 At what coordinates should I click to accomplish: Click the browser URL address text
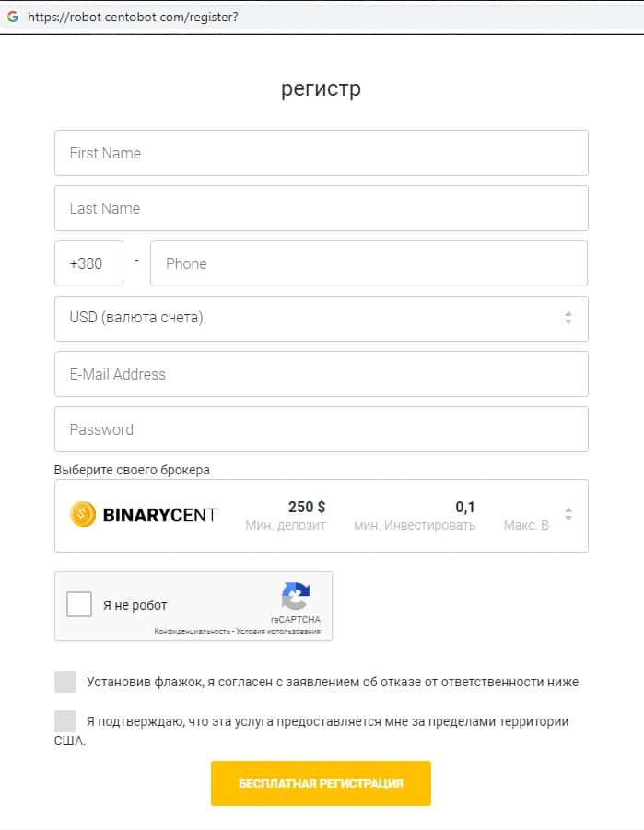coord(133,17)
